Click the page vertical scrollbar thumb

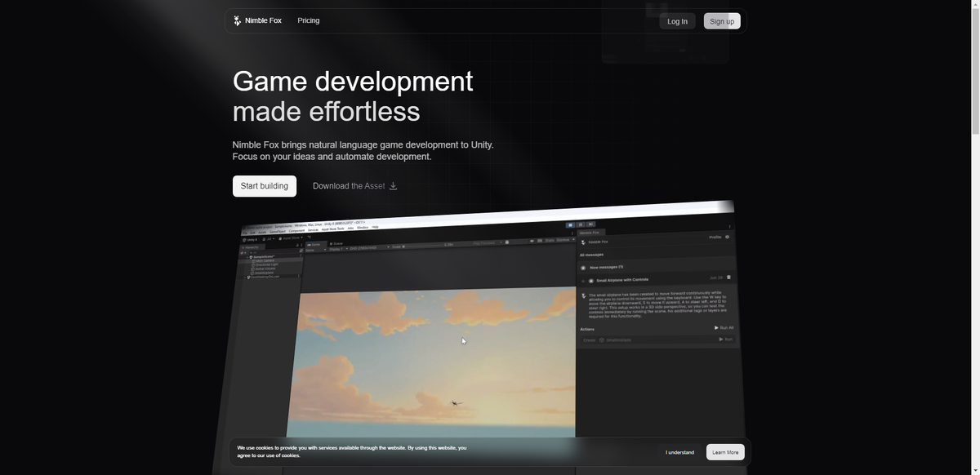pos(973,72)
